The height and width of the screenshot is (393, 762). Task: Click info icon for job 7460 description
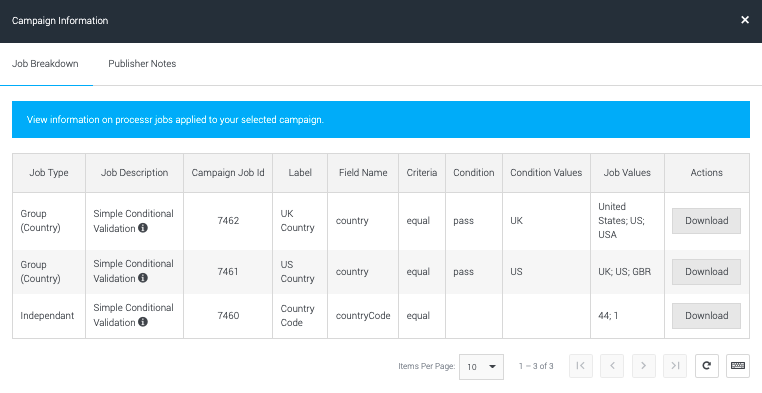tap(142, 322)
